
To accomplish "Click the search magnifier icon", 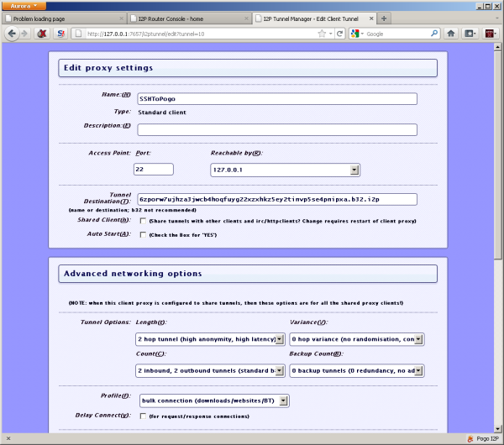I will pyautogui.click(x=434, y=34).
